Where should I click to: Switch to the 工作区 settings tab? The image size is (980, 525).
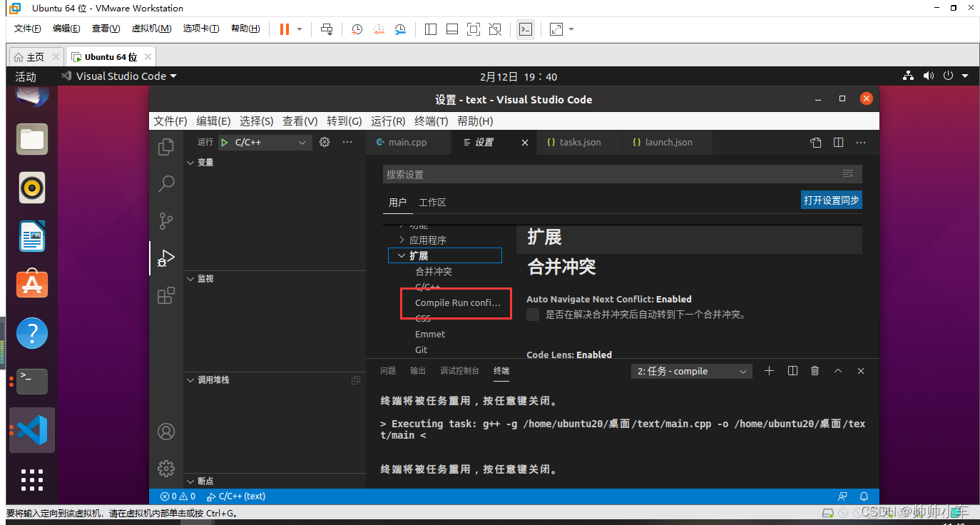pos(432,203)
